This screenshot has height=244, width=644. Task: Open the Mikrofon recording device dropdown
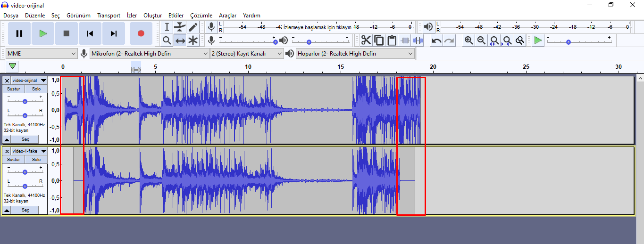point(149,54)
